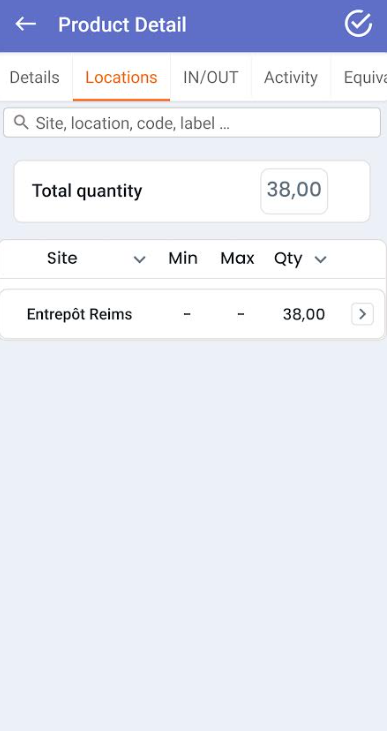Go to the Activity tab
387x731 pixels.
(291, 77)
